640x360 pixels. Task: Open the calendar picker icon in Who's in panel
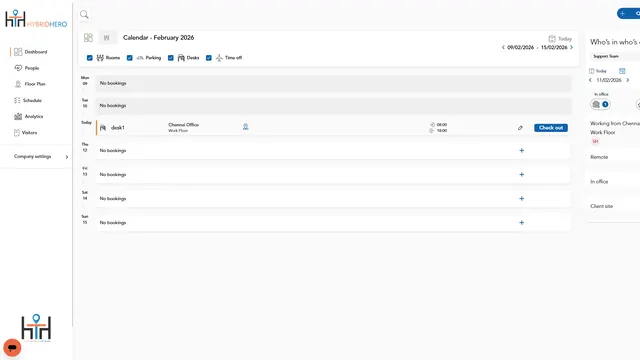tap(622, 71)
